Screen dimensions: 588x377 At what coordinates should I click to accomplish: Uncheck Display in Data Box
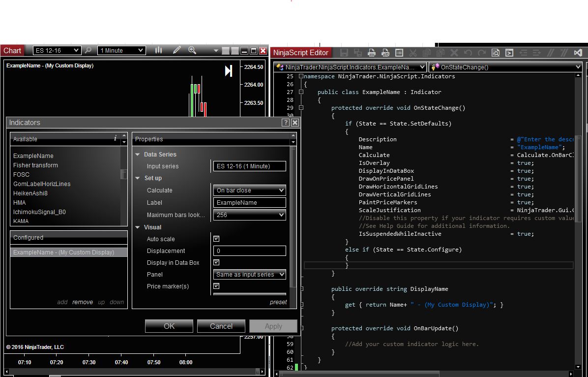click(x=216, y=263)
